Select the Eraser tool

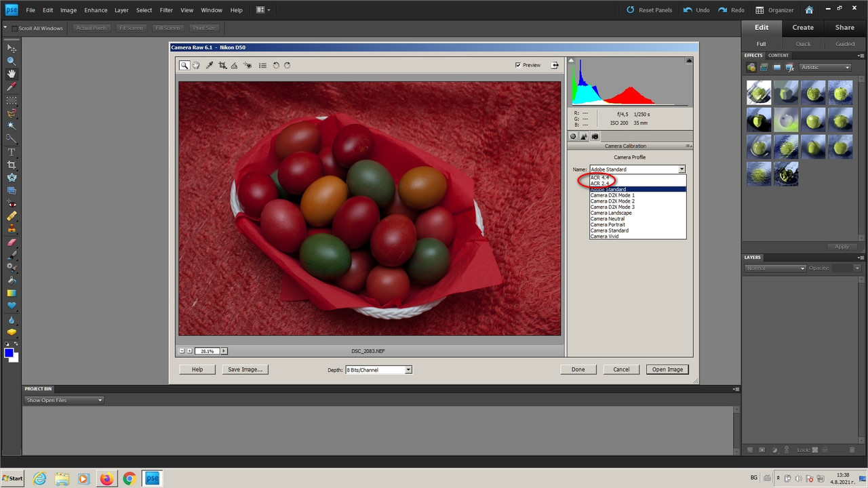(x=12, y=242)
